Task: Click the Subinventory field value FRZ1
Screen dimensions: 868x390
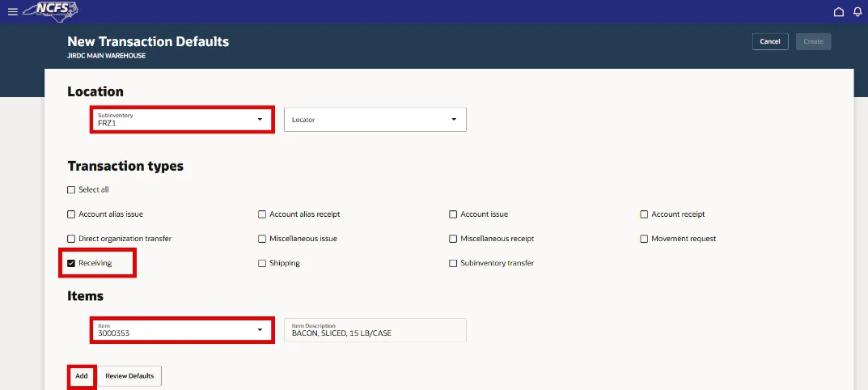Action: [108, 124]
